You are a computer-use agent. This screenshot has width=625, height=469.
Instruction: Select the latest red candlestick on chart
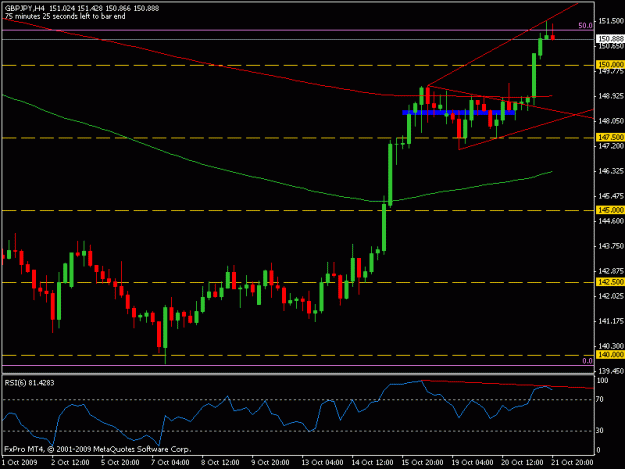point(552,37)
